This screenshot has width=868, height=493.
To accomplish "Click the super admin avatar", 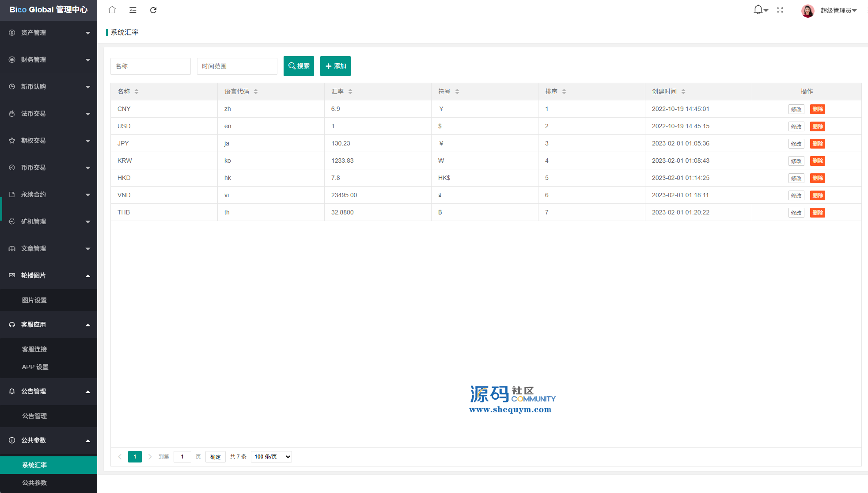I will coord(807,11).
